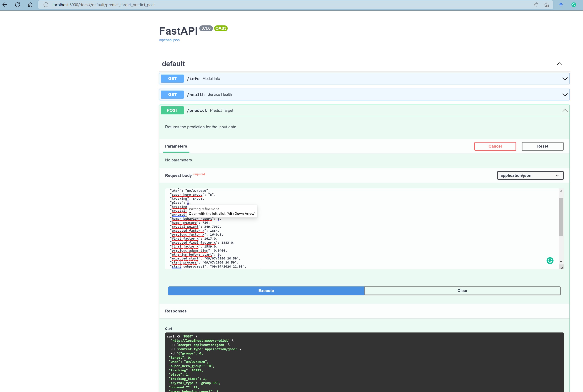This screenshot has height=392, width=583.
Task: Expand the GET /health endpoint
Action: (x=565, y=95)
